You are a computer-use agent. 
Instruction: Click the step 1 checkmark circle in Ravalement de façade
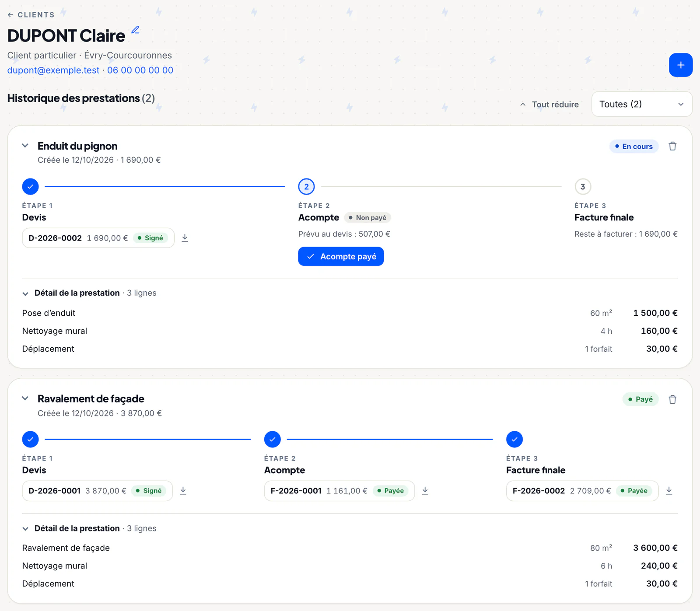(31, 439)
